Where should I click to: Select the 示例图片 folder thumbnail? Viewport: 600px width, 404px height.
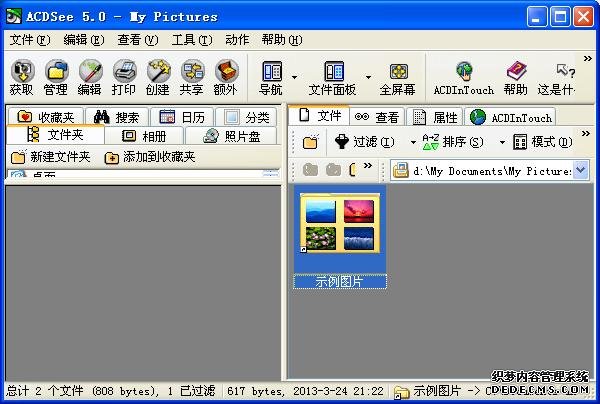(339, 223)
